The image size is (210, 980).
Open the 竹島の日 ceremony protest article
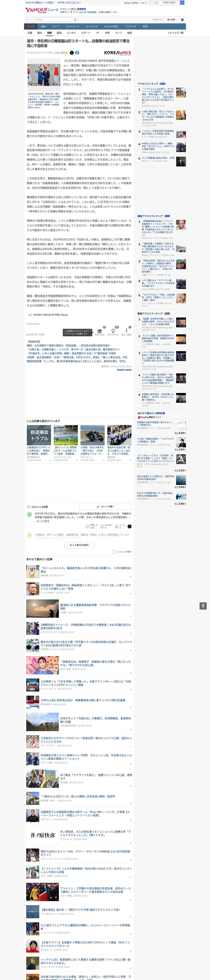95,720
